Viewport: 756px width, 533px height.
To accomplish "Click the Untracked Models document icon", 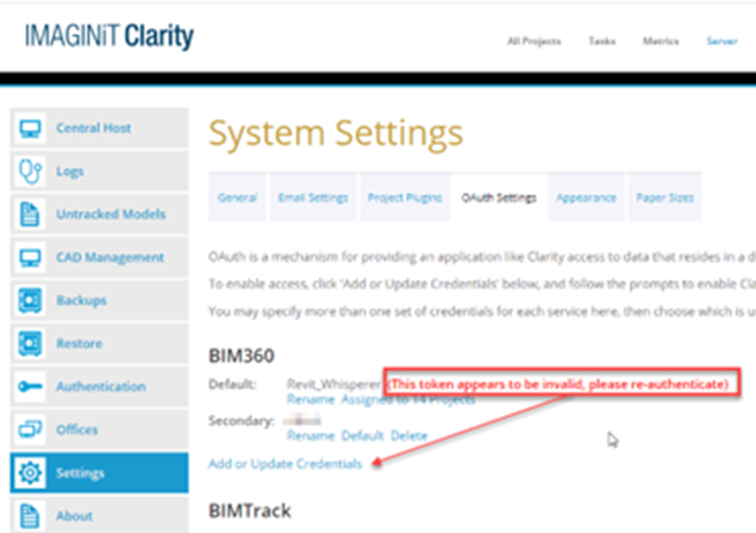I will 30,214.
